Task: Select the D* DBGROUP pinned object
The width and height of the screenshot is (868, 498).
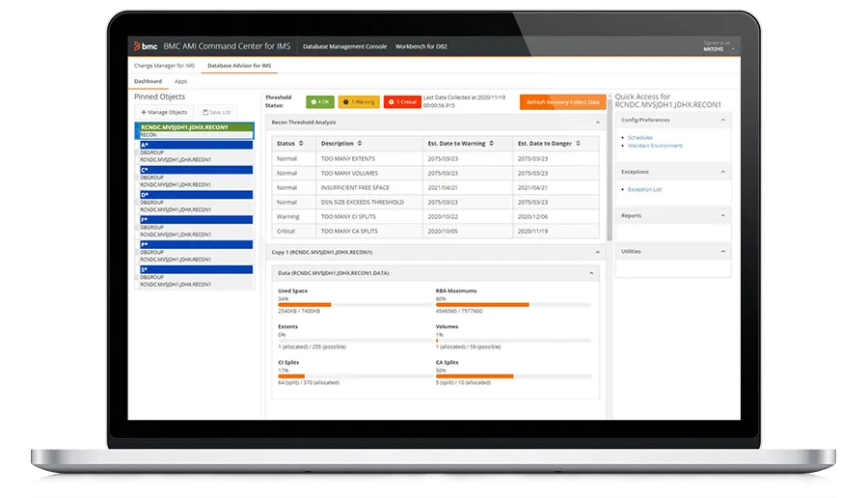Action: click(194, 202)
